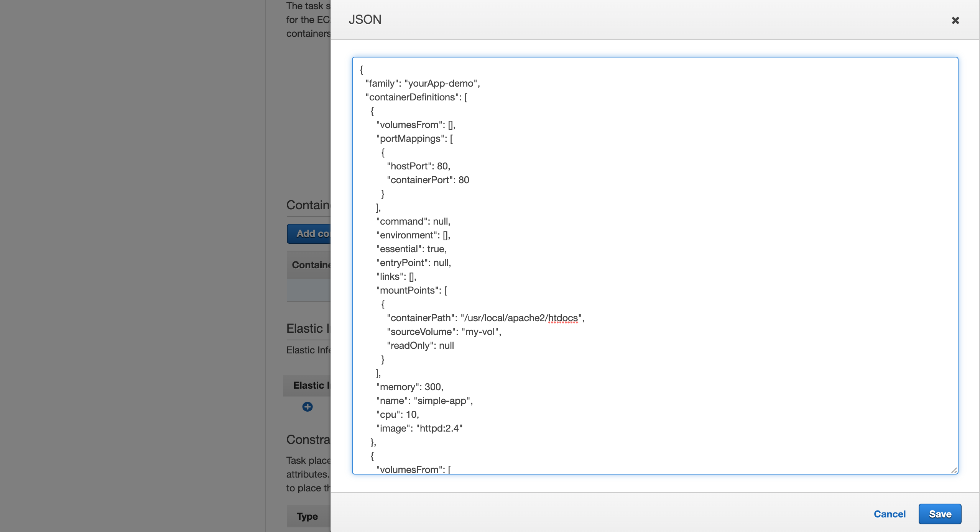
Task: Click the "hostPort": 80 text line
Action: coord(419,166)
